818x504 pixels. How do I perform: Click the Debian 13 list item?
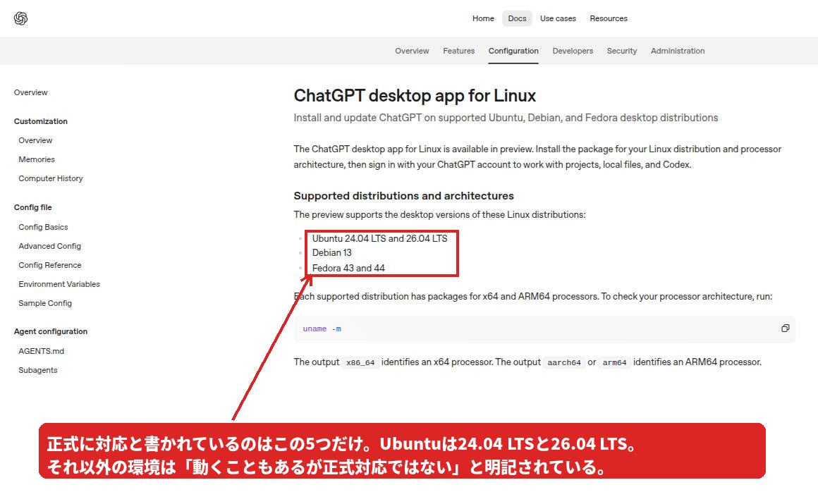coord(332,252)
